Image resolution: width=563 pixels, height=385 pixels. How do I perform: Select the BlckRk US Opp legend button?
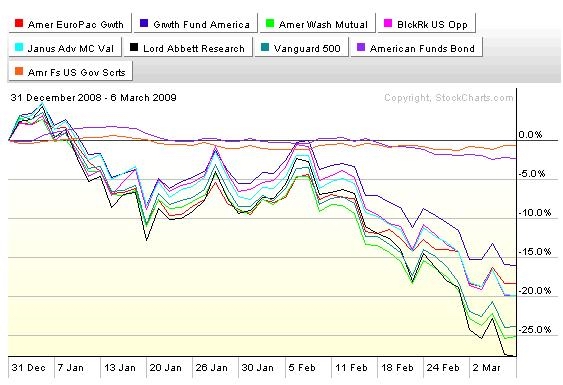(427, 23)
